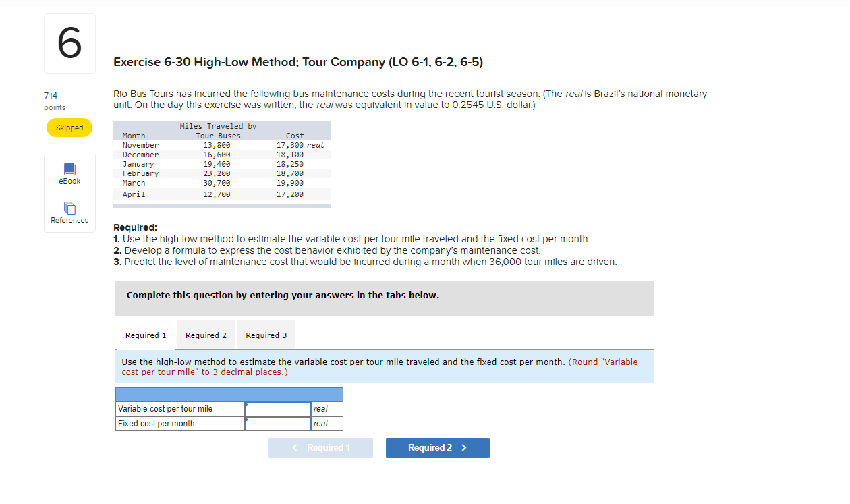
Task: Click the 'Variable cost per tour mile' row label
Action: (165, 409)
